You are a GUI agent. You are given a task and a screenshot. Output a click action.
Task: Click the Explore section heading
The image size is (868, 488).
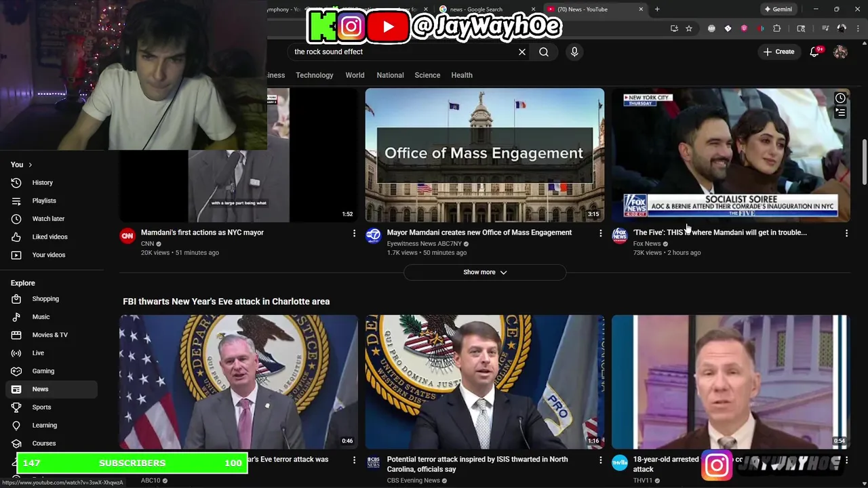click(x=23, y=283)
